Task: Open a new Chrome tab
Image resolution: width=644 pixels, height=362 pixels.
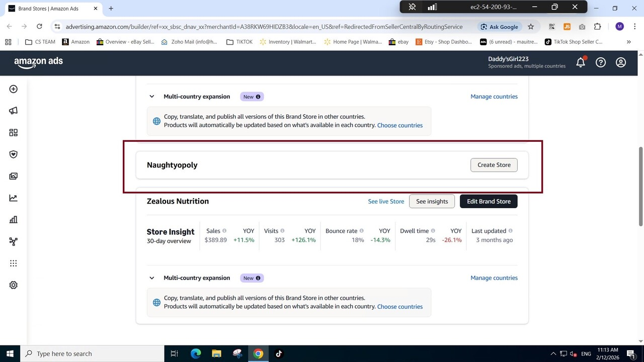Action: [x=111, y=9]
